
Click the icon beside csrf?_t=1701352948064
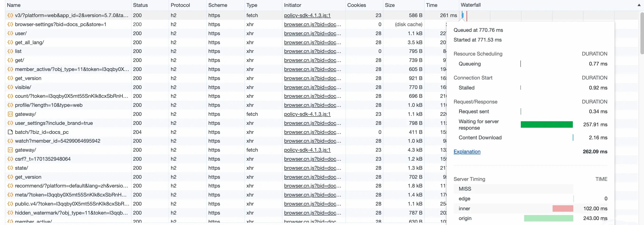tap(10, 159)
